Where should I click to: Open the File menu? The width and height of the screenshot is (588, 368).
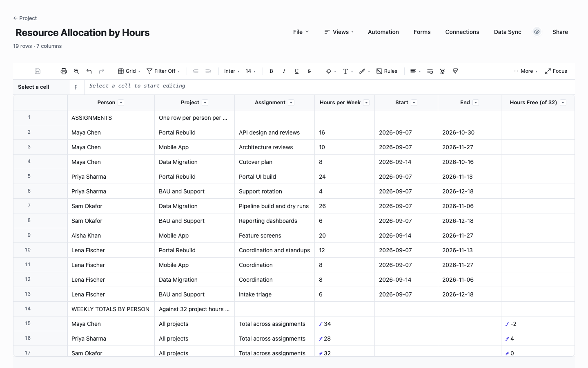301,32
